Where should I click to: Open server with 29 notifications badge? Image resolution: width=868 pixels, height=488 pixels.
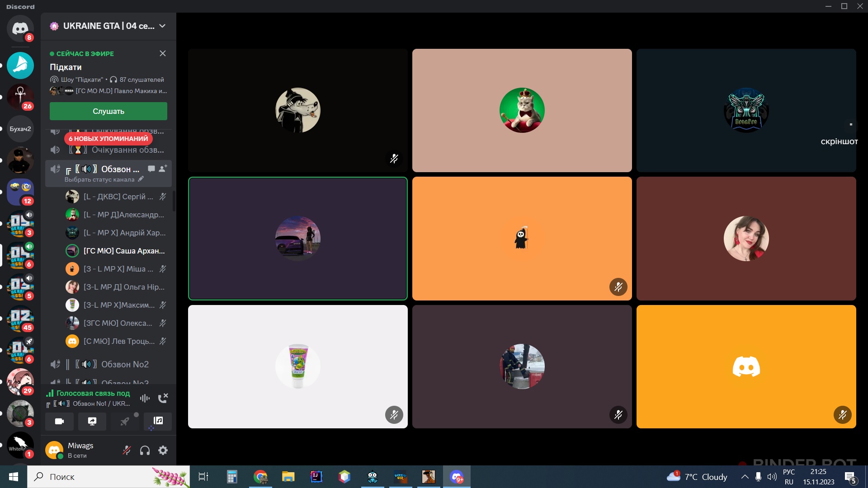pyautogui.click(x=20, y=382)
